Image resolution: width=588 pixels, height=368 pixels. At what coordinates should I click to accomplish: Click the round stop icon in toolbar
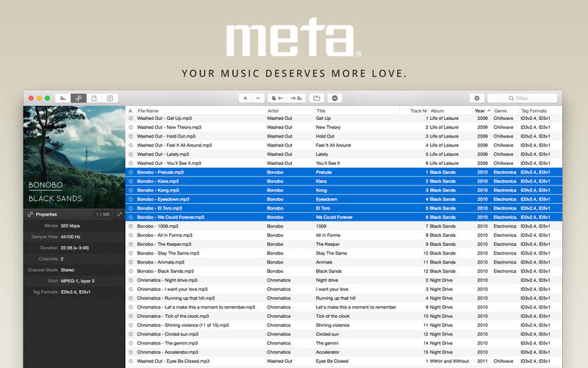coord(335,98)
